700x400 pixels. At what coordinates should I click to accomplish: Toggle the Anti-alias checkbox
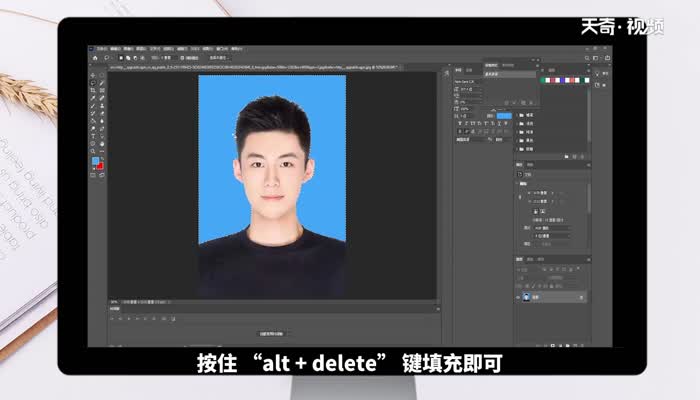pos(182,58)
